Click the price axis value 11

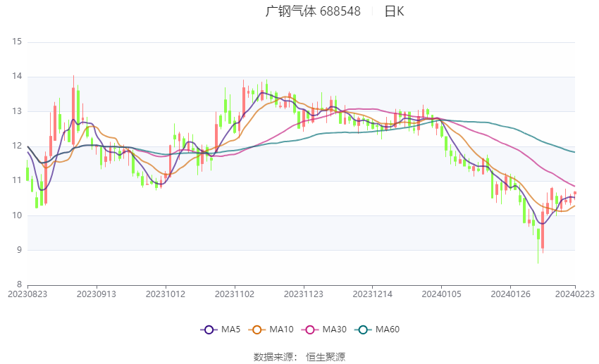[x=17, y=180]
